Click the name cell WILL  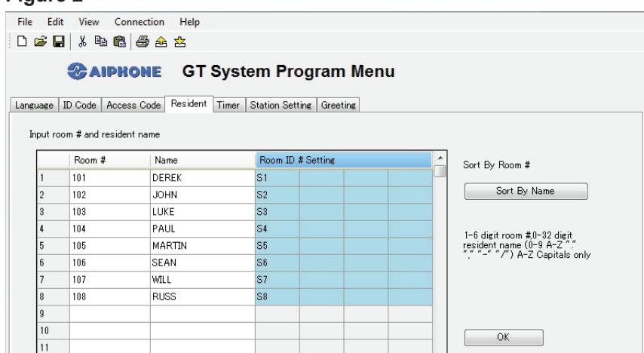pyautogui.click(x=203, y=280)
